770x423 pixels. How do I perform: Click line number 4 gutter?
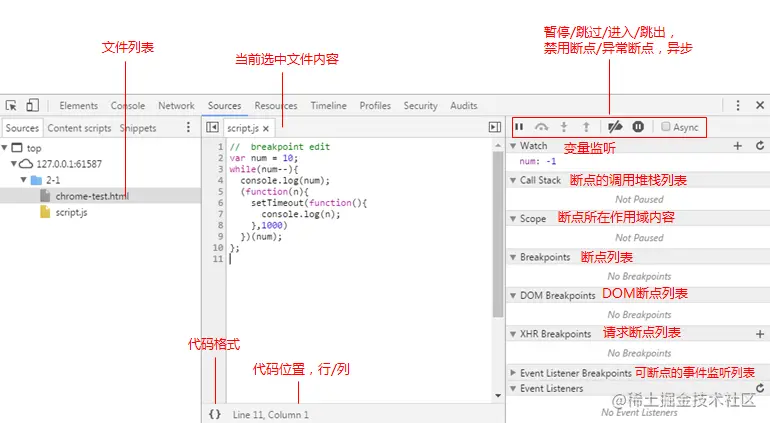point(220,180)
